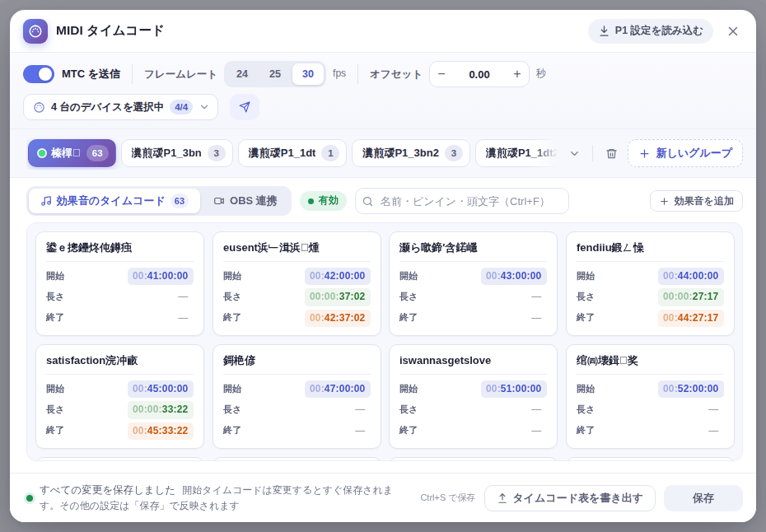
Task: Click the MIDI timecode app icon
Action: click(35, 31)
